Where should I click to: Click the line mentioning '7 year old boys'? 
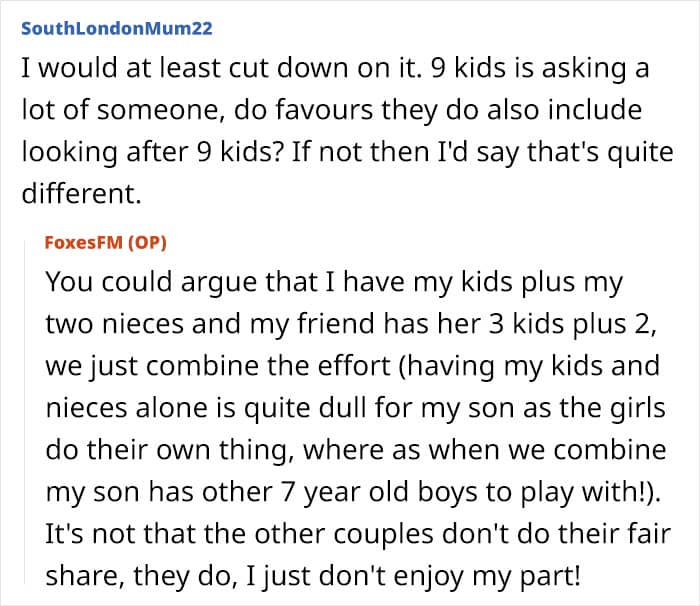pos(353,492)
